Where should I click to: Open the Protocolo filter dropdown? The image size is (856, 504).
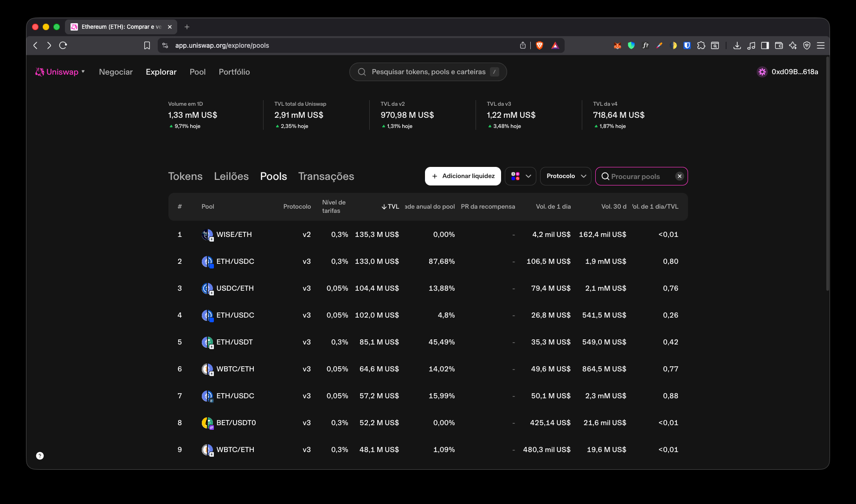coord(566,176)
